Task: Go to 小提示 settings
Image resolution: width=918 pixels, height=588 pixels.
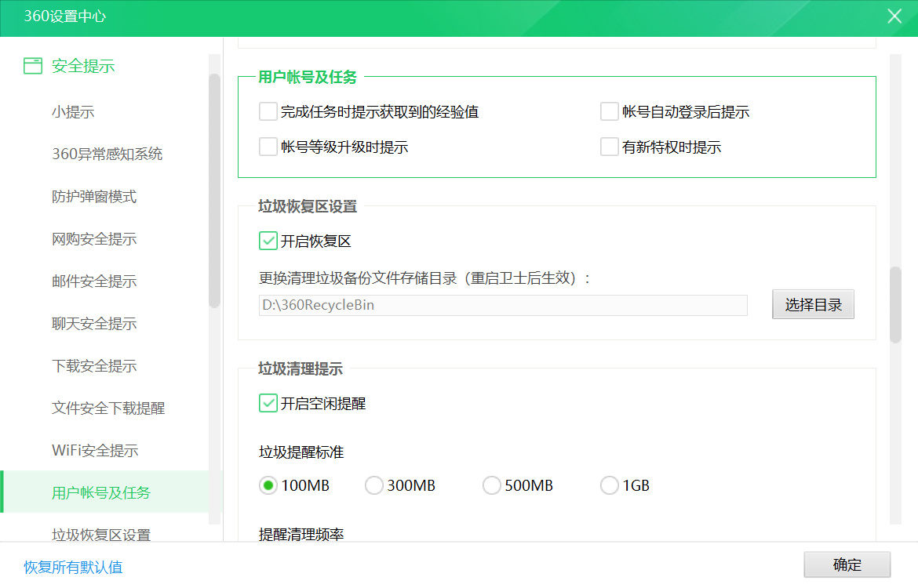Action: click(x=73, y=112)
